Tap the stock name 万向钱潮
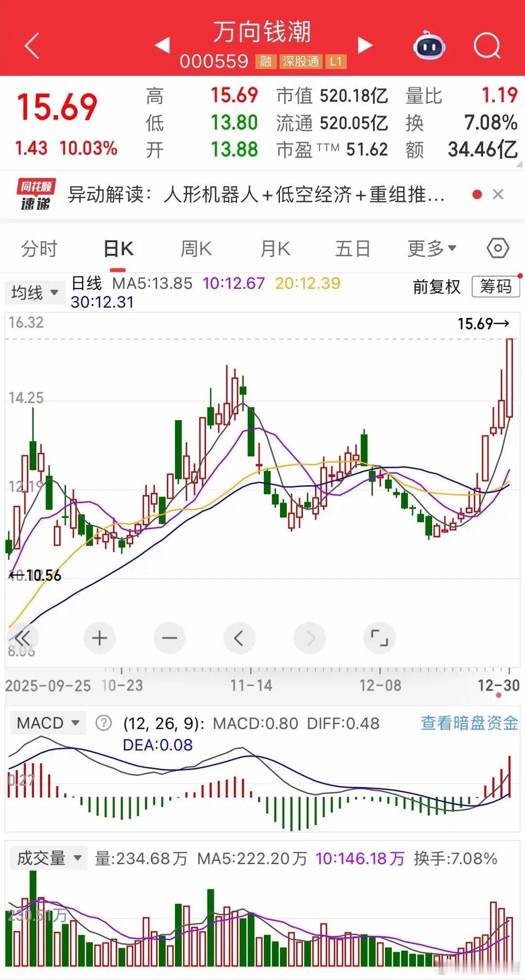 tap(262, 32)
